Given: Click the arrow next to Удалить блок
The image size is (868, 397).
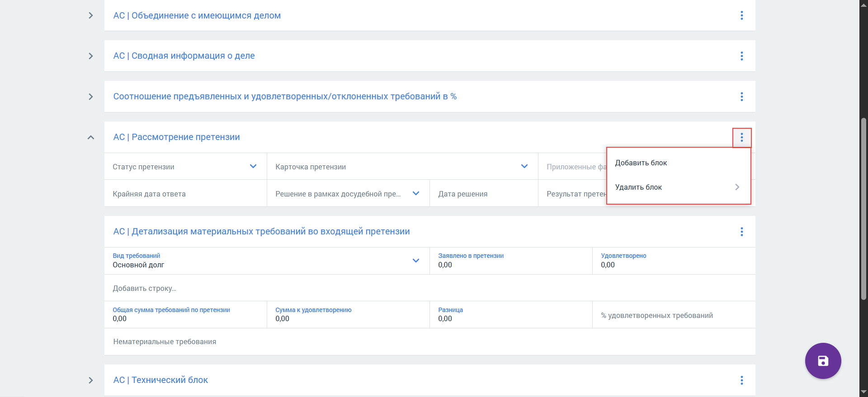Looking at the screenshot, I should (737, 187).
